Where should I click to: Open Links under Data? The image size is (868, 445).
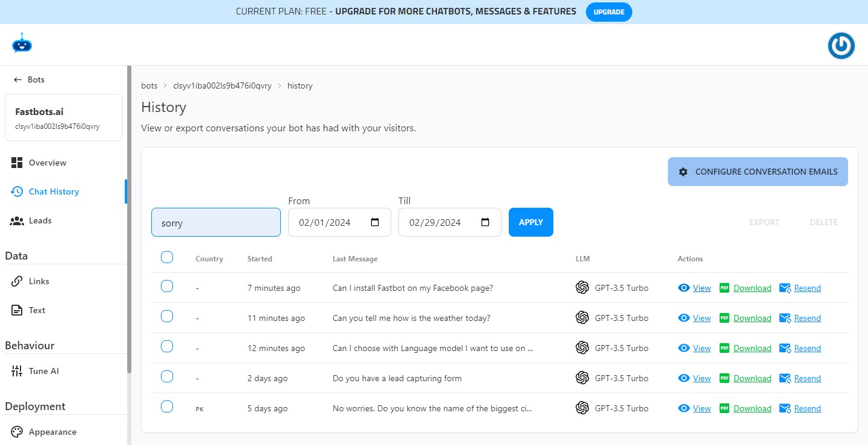pyautogui.click(x=63, y=281)
